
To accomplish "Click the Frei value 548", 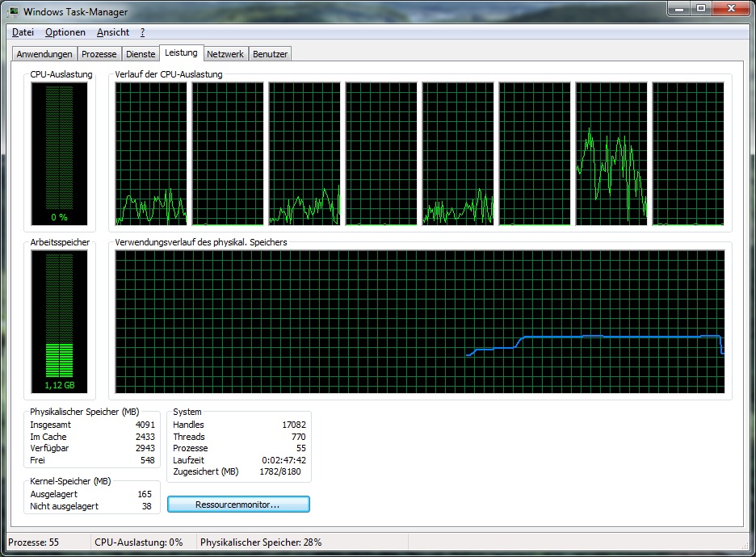I will pyautogui.click(x=148, y=460).
